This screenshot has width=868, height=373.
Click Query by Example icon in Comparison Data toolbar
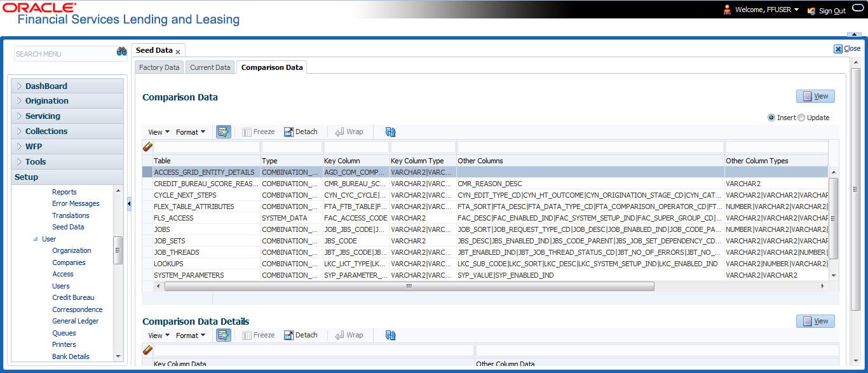pos(223,132)
